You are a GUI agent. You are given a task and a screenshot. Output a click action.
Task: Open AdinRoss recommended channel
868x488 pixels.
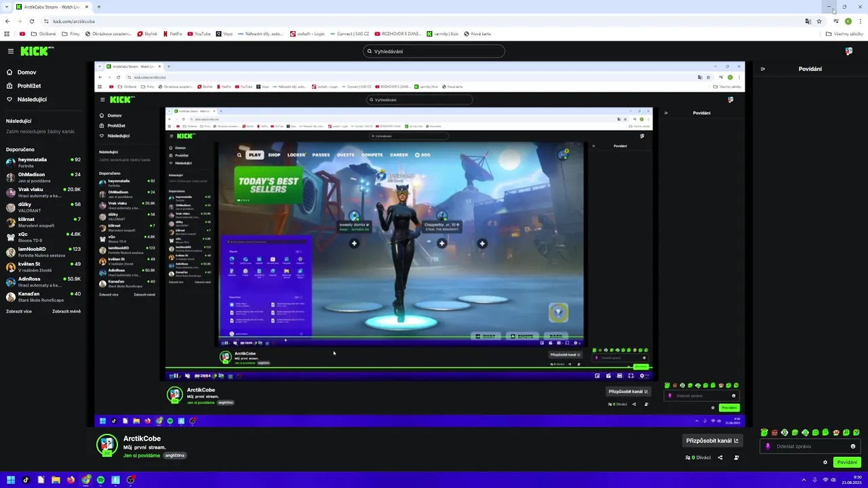[x=43, y=282]
